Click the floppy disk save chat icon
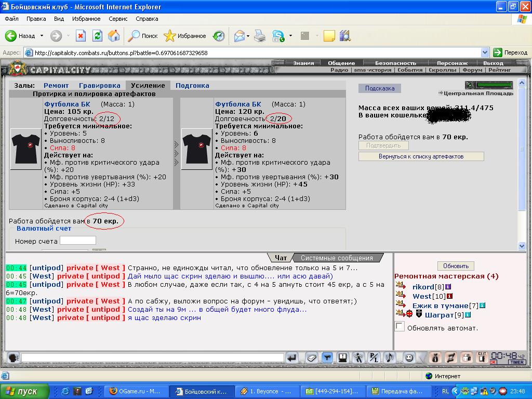This screenshot has width=532, height=399. coord(343,357)
